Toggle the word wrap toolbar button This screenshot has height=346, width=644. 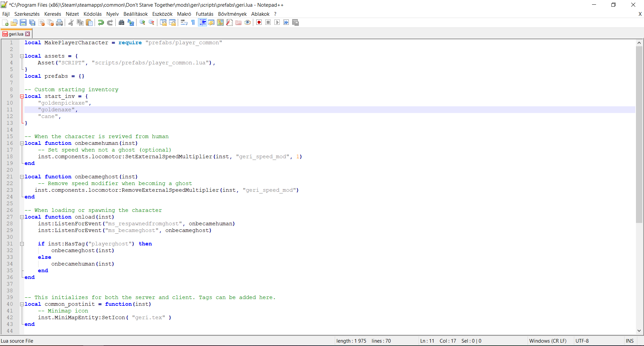pos(184,22)
